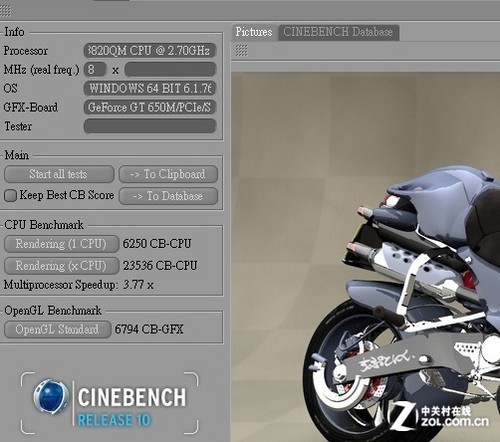Screen dimensions: 500x442
Task: Send results using To Database button
Action: [168, 196]
